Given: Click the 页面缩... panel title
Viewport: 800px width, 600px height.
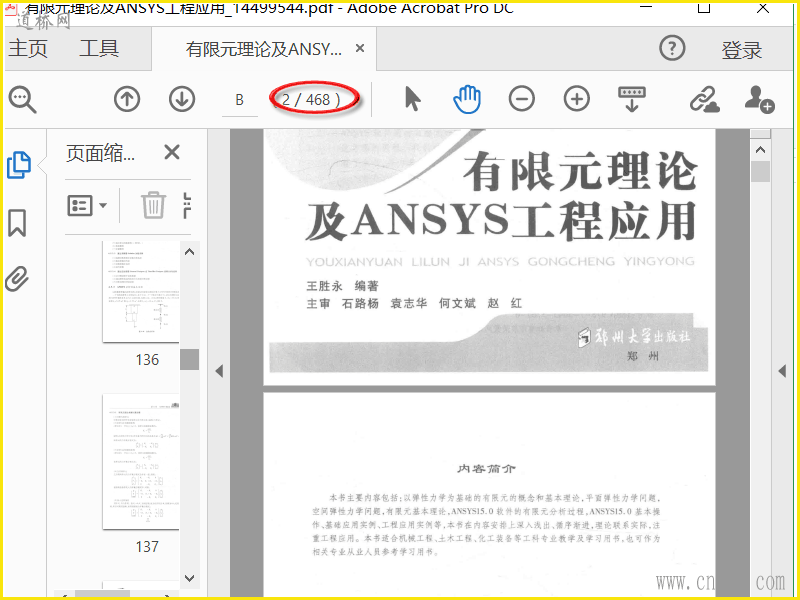Looking at the screenshot, I should 101,153.
